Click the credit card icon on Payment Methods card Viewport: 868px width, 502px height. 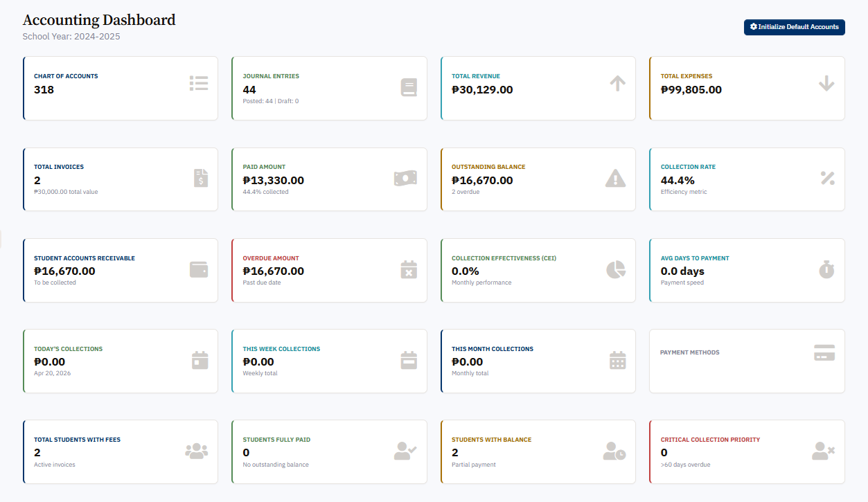[x=824, y=352]
